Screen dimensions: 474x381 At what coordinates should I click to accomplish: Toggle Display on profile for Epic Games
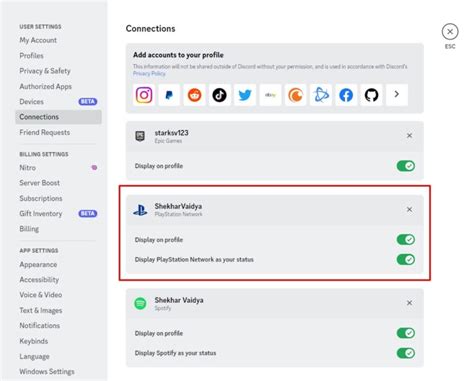[x=406, y=166]
